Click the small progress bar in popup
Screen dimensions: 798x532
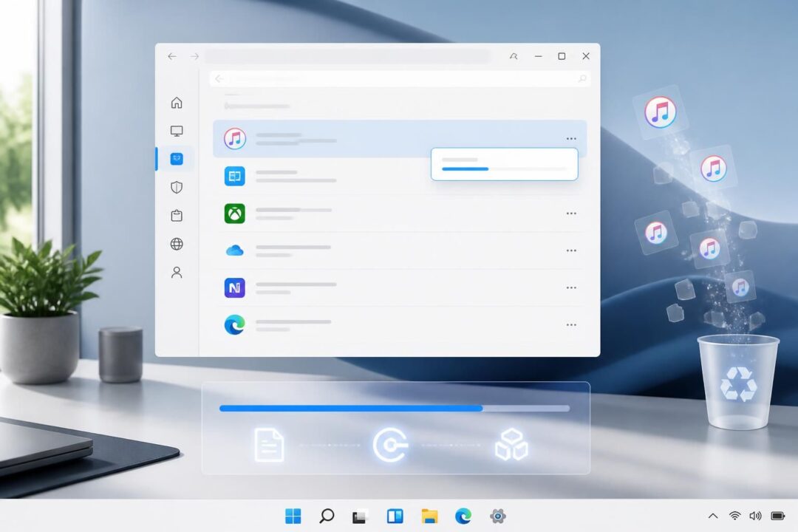tap(504, 168)
